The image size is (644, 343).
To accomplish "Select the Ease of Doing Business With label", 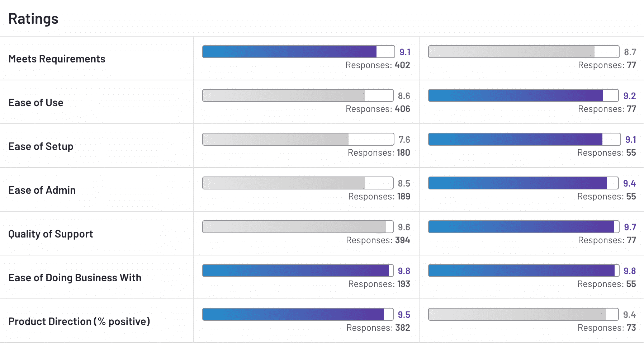I will coord(75,278).
